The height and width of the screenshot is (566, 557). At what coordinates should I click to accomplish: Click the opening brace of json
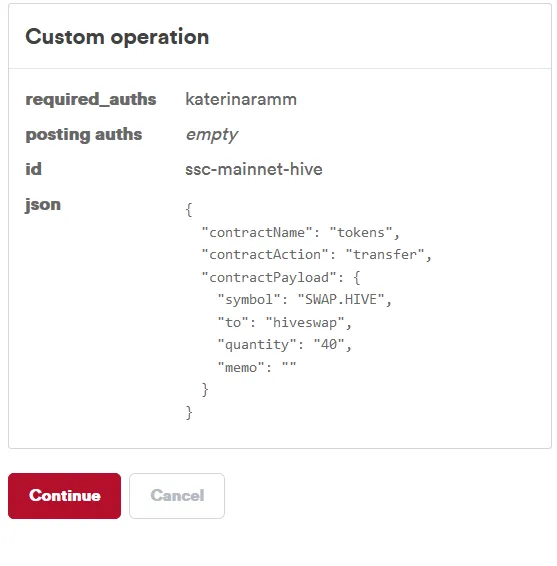point(189,210)
